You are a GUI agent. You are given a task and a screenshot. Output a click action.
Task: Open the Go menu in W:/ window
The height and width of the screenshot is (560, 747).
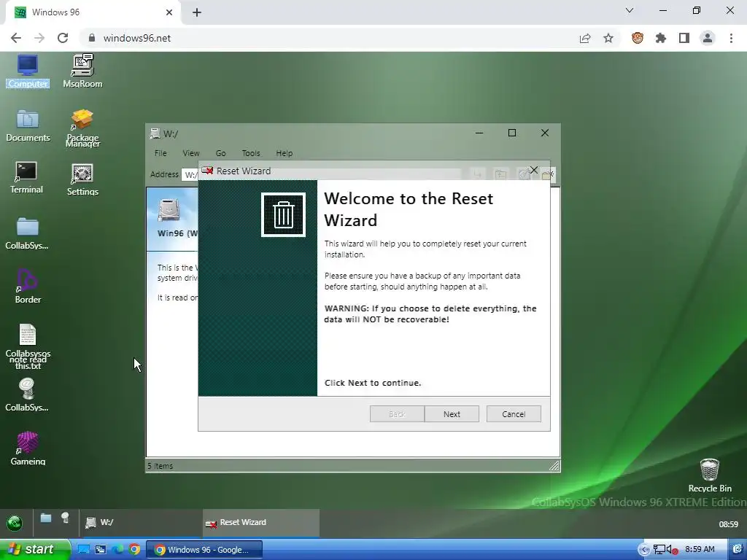(220, 153)
